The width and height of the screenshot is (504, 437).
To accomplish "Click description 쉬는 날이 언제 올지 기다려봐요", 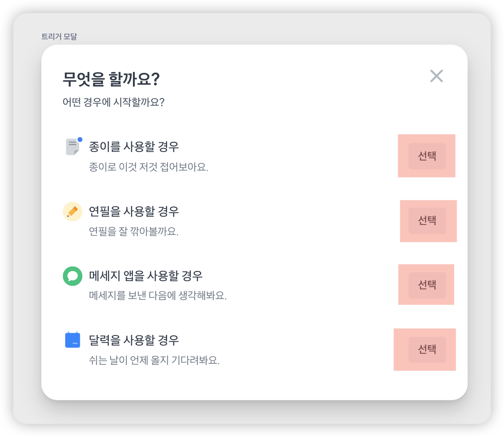I will tap(154, 361).
